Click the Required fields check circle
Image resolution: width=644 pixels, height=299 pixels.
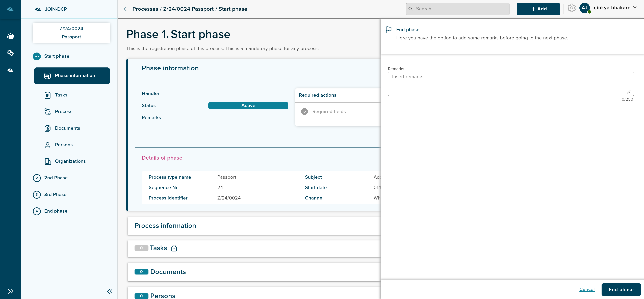click(x=304, y=112)
